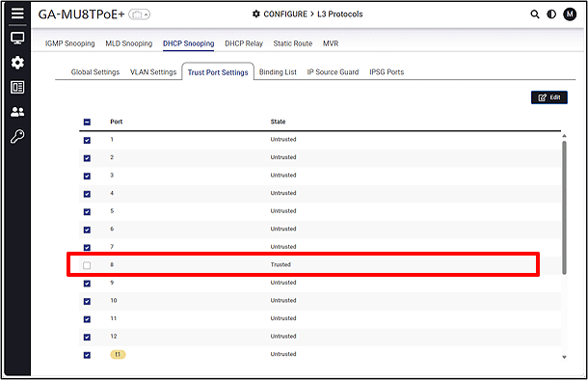Open the configure gear in the sidebar

click(x=17, y=63)
